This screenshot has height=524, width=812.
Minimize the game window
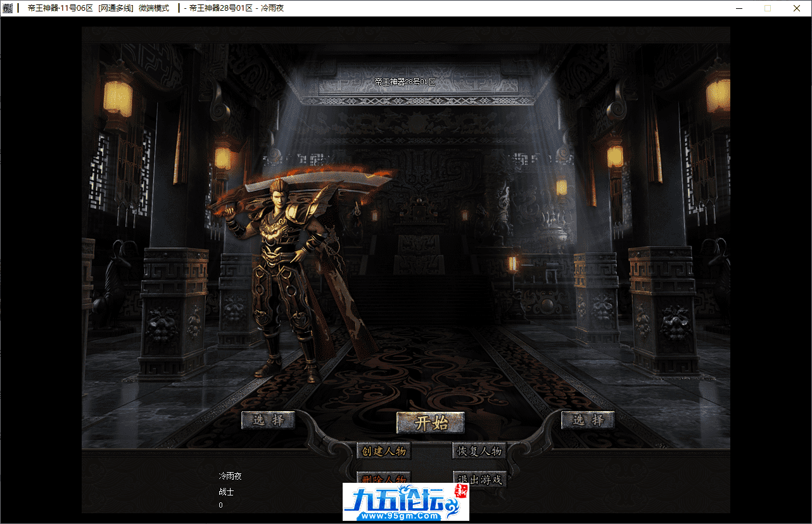pos(739,8)
